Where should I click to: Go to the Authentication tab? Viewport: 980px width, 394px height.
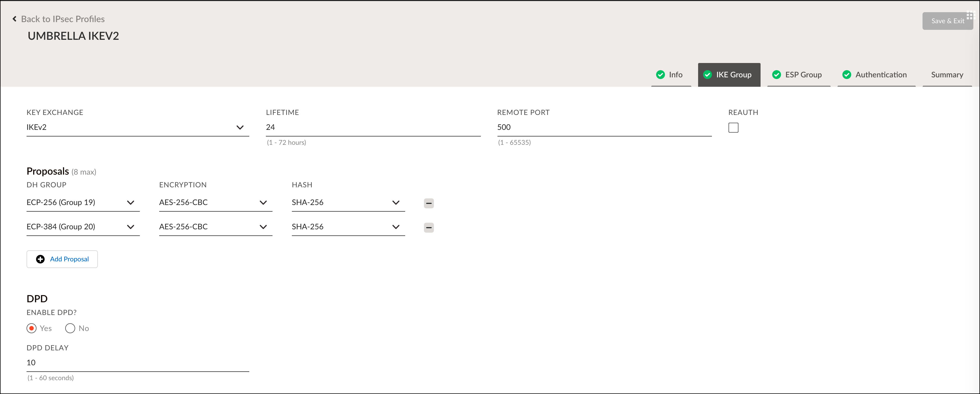(x=876, y=75)
